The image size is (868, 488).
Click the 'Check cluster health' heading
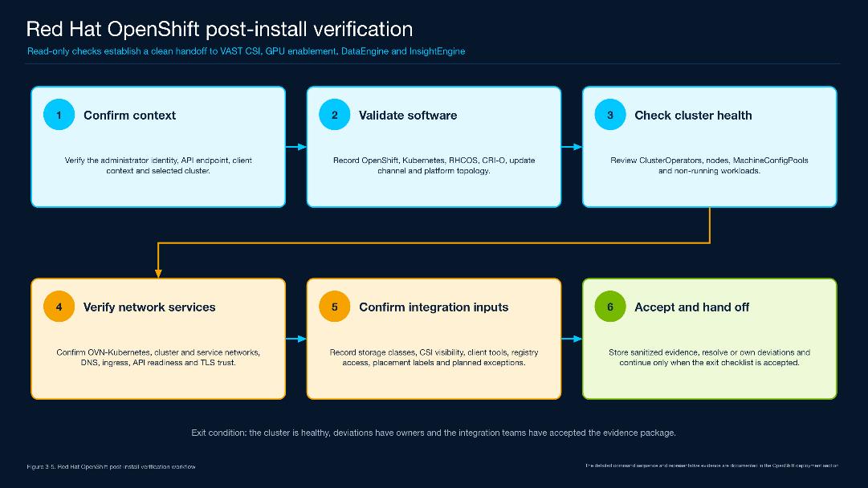click(x=693, y=115)
